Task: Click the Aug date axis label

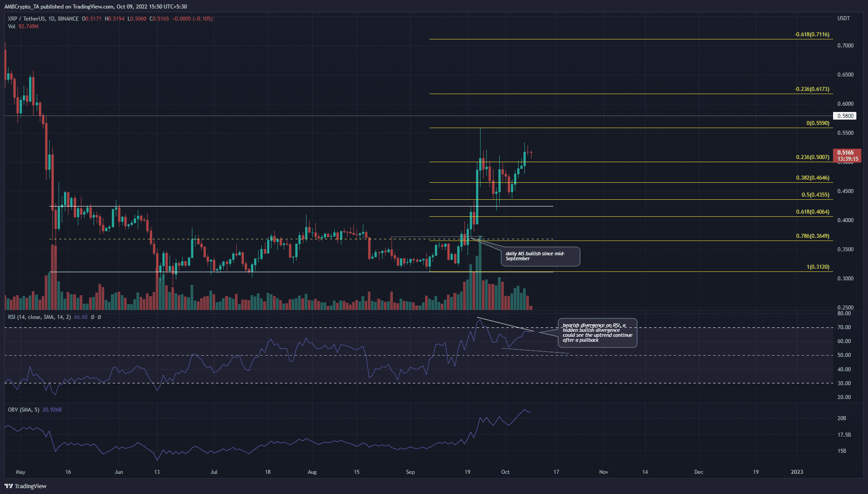Action: click(312, 472)
